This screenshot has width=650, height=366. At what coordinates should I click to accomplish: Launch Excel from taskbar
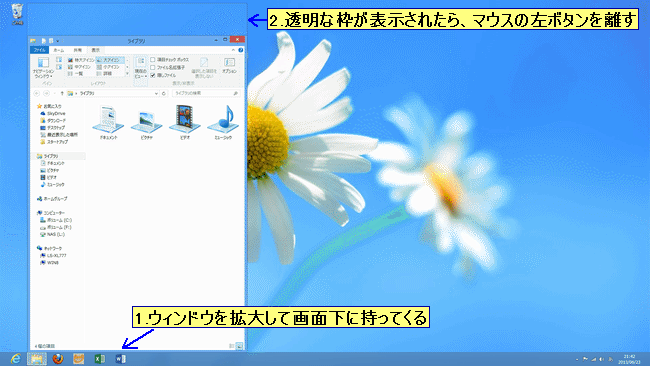click(x=99, y=359)
